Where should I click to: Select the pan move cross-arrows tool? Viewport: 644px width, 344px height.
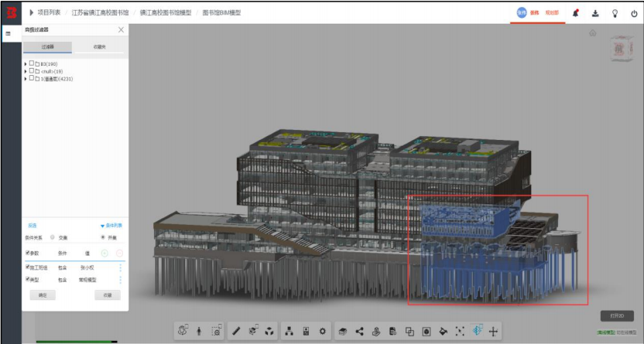point(494,332)
